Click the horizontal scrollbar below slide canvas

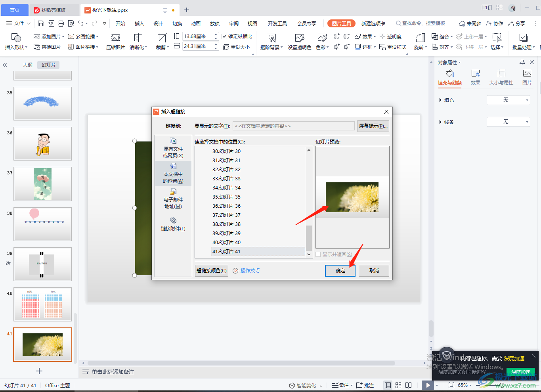tap(241, 363)
